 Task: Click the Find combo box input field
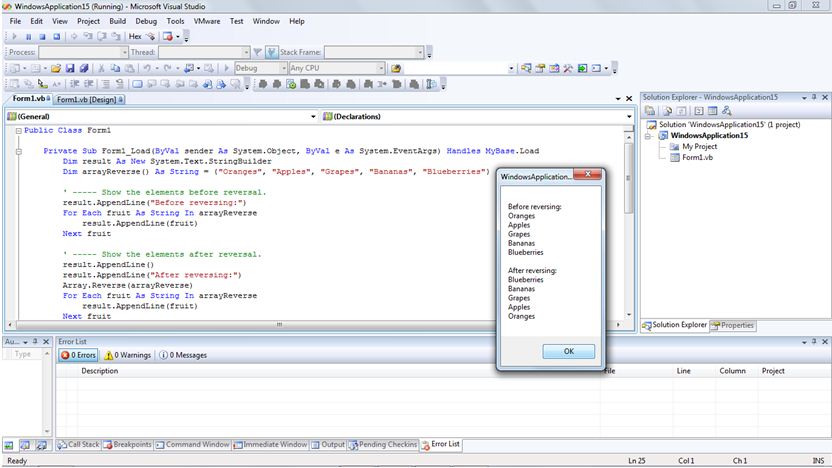(456, 68)
